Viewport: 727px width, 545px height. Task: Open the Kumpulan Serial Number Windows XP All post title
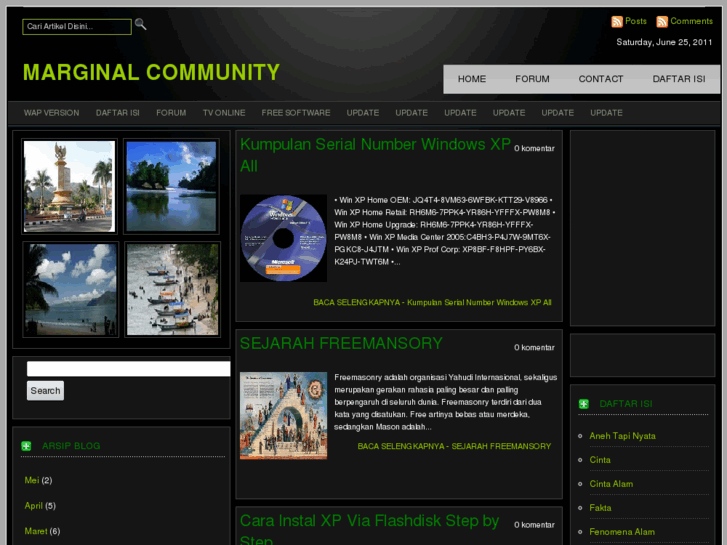375,155
